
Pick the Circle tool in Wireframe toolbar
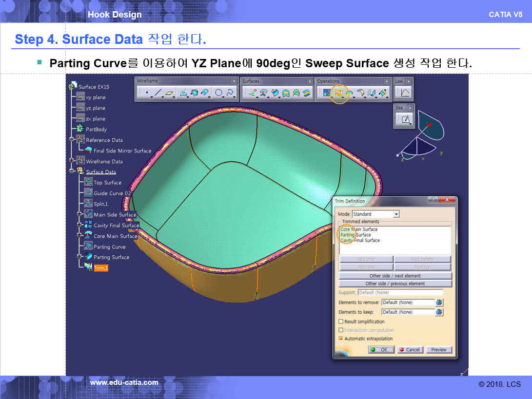[219, 93]
